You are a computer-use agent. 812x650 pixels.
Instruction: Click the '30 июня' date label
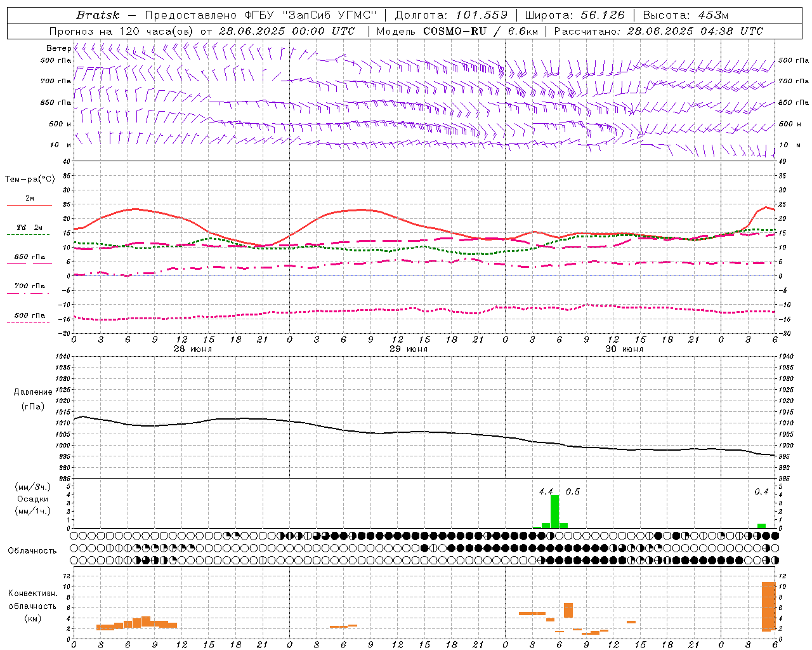click(x=624, y=349)
